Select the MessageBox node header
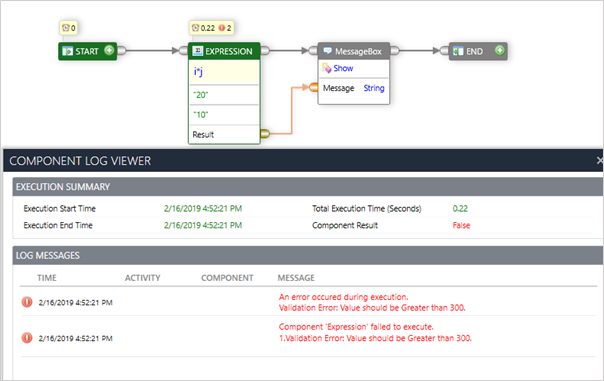 tap(354, 51)
